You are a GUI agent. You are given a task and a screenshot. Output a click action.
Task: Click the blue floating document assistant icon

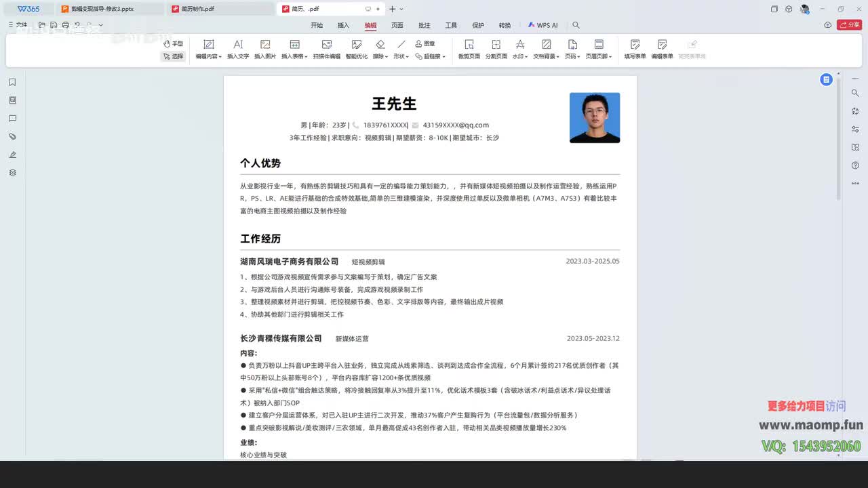826,79
